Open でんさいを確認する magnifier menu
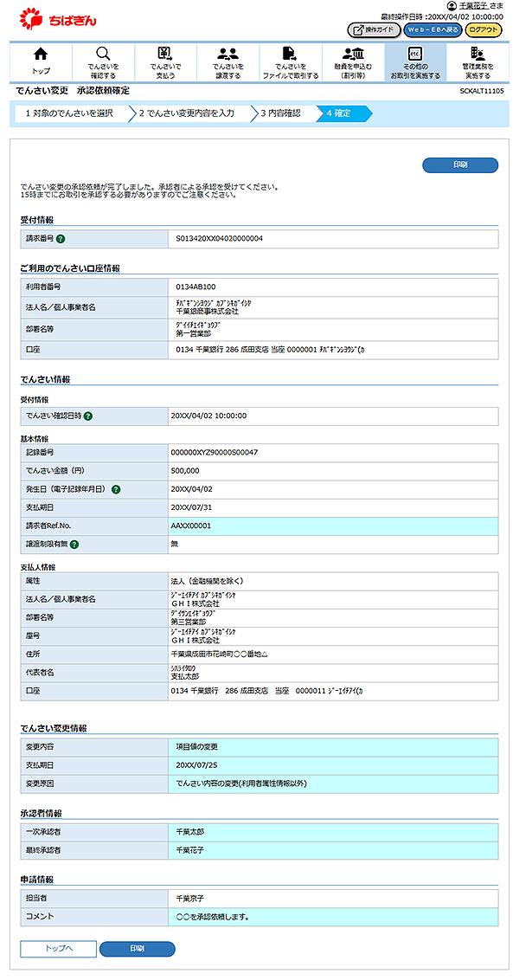Viewport: 519px width, 980px height. coord(102,61)
